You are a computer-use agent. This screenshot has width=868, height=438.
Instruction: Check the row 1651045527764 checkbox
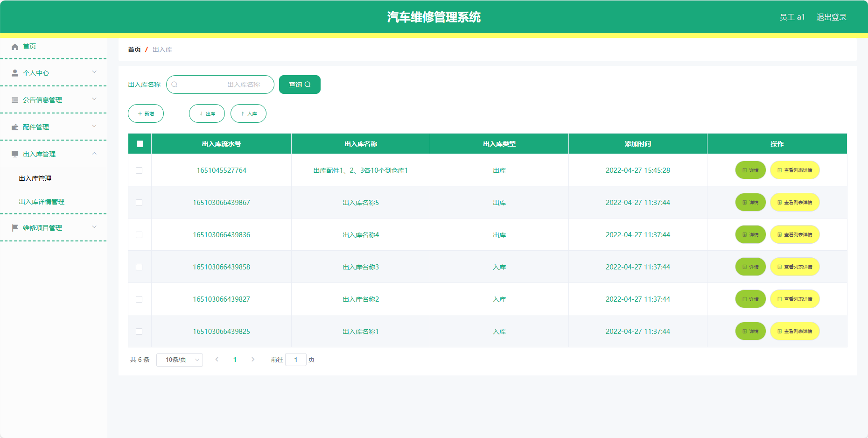(139, 170)
